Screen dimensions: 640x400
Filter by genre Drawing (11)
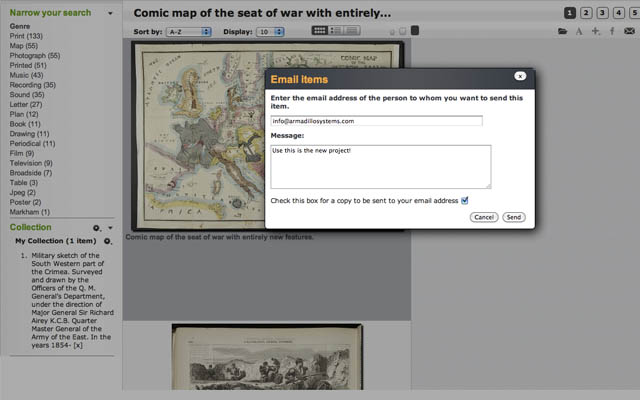(x=29, y=134)
